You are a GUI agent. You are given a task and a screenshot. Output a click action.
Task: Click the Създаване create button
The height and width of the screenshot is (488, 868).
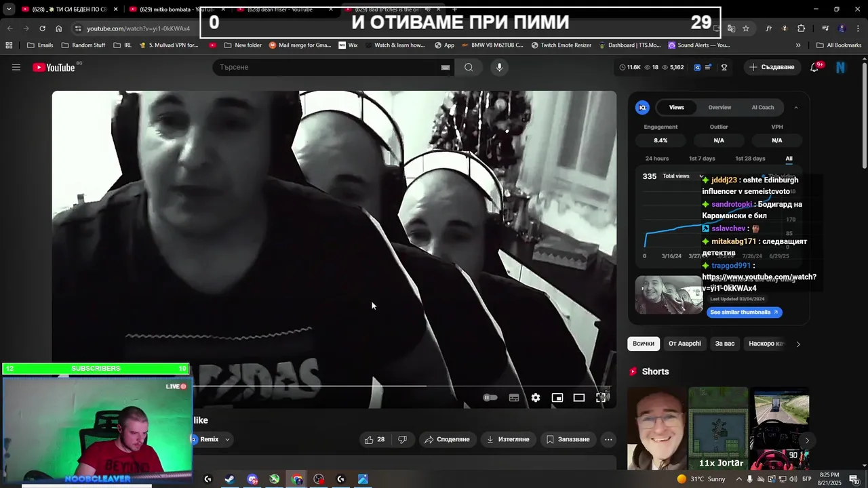coord(772,67)
